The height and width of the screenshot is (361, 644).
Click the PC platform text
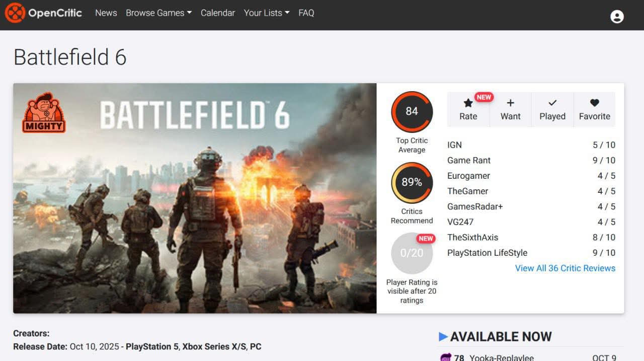[x=256, y=347]
